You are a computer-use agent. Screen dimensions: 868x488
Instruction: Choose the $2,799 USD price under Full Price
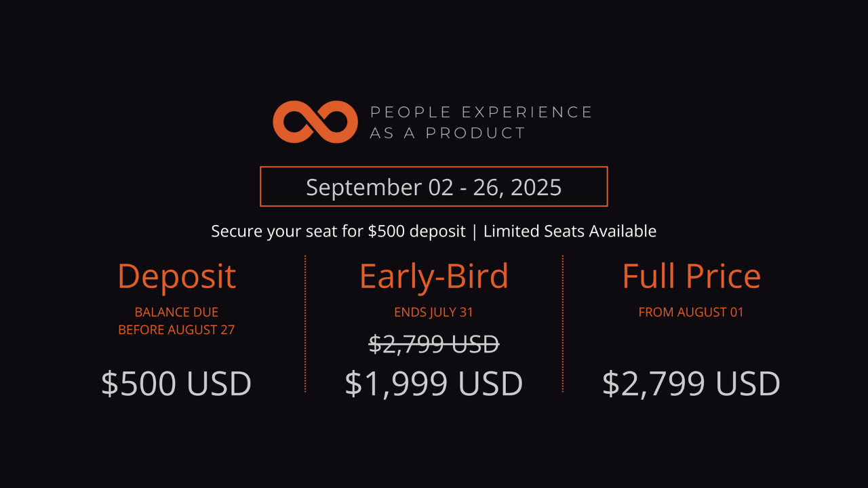[692, 384]
